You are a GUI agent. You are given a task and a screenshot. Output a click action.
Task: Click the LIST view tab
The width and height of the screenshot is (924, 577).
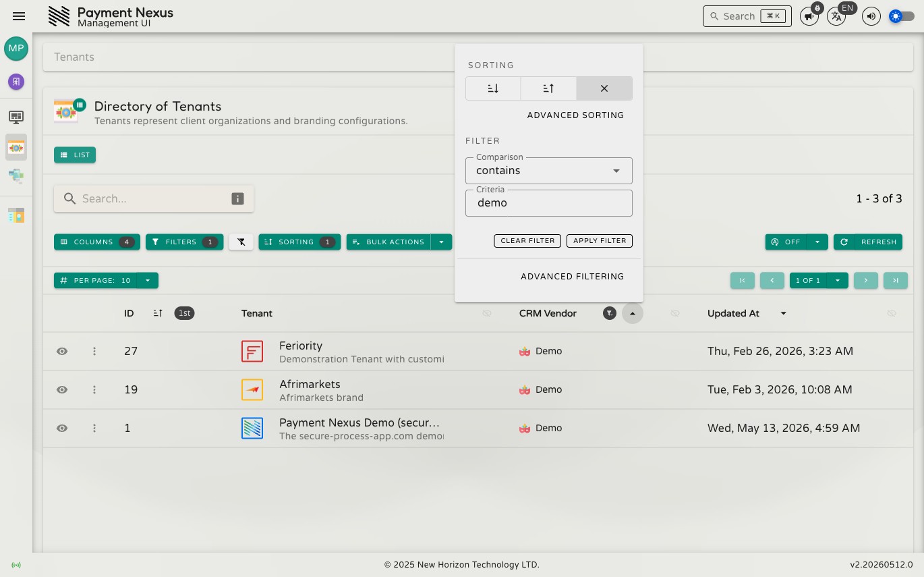point(75,155)
